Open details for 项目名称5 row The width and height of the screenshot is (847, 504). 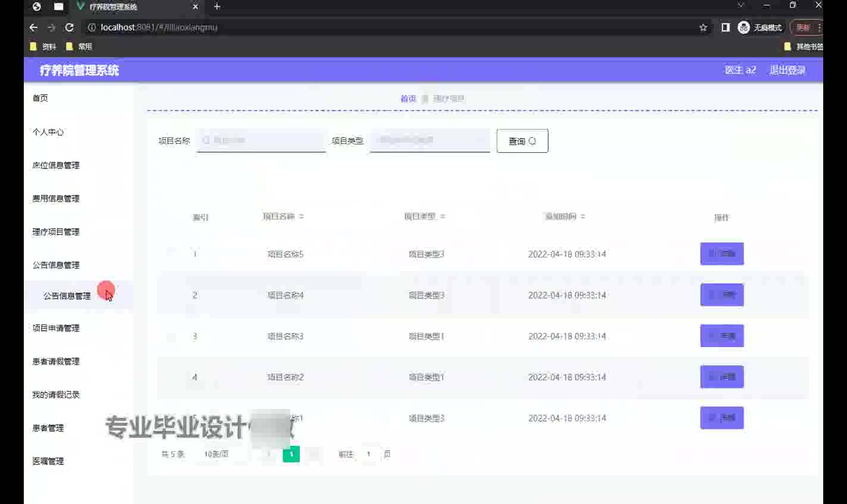tap(721, 254)
